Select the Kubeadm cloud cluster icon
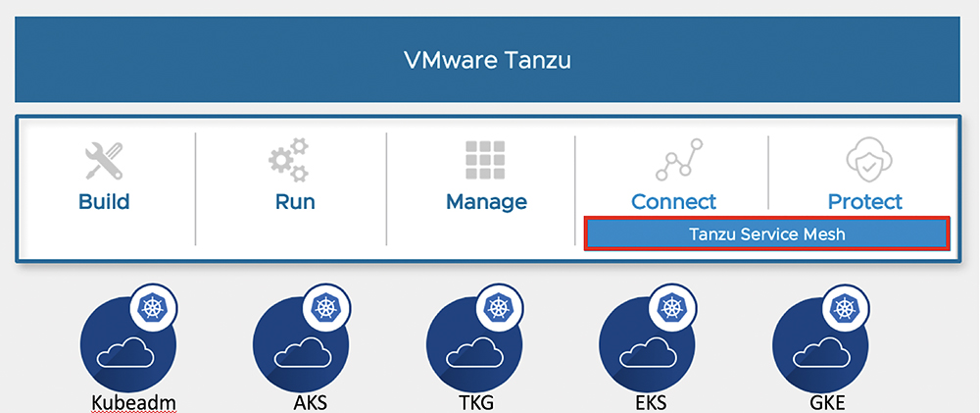Viewport: 980px width, 413px height. (x=127, y=345)
